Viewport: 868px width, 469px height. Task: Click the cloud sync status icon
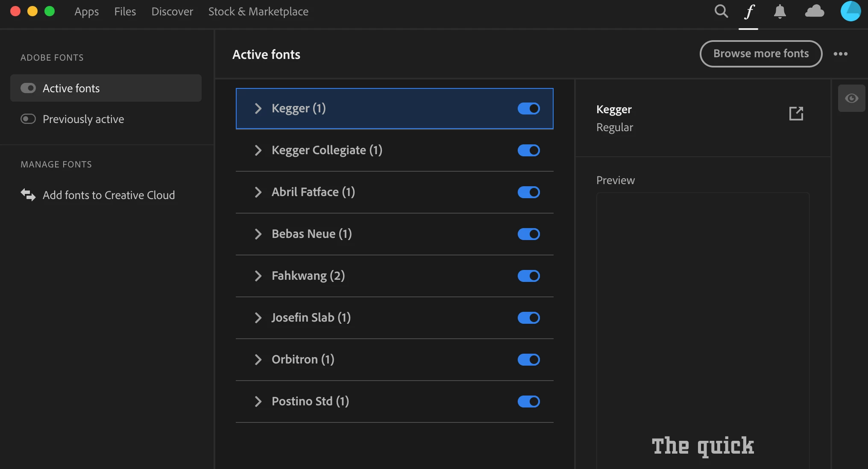tap(814, 11)
